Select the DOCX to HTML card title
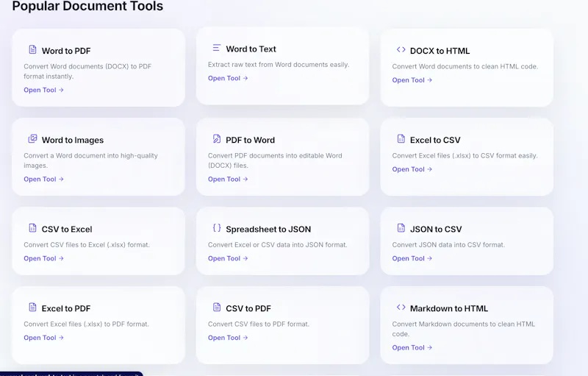This screenshot has width=588, height=376. tap(440, 51)
